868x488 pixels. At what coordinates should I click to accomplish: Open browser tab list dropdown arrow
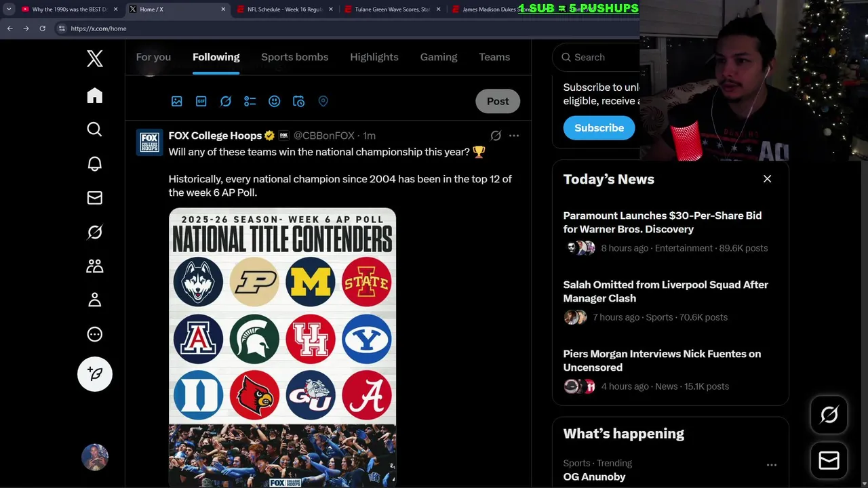click(x=9, y=9)
